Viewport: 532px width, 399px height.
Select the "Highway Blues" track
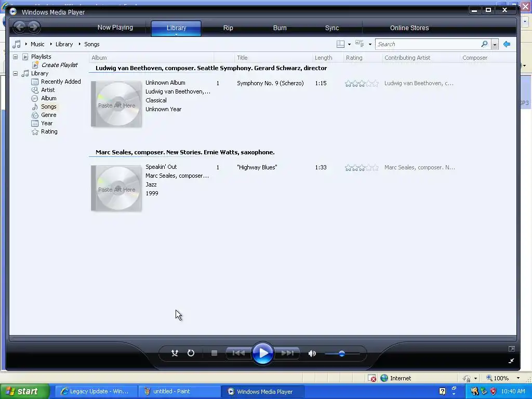click(x=257, y=167)
